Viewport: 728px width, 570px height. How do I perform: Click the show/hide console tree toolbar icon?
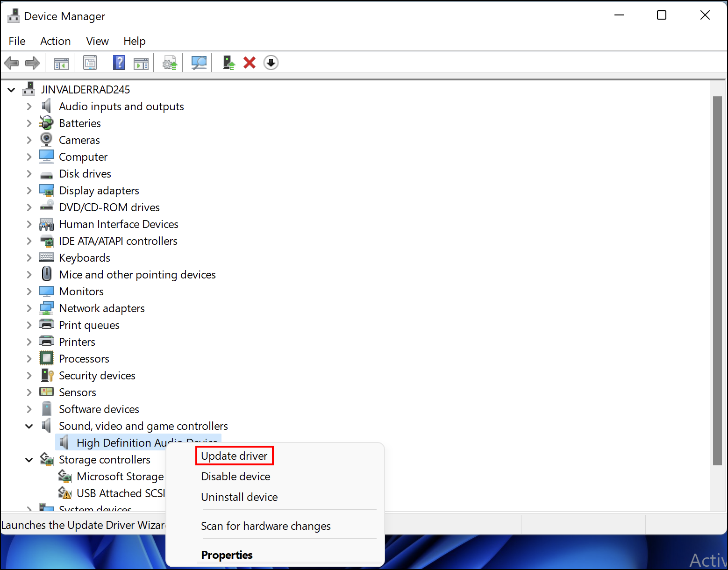(61, 63)
